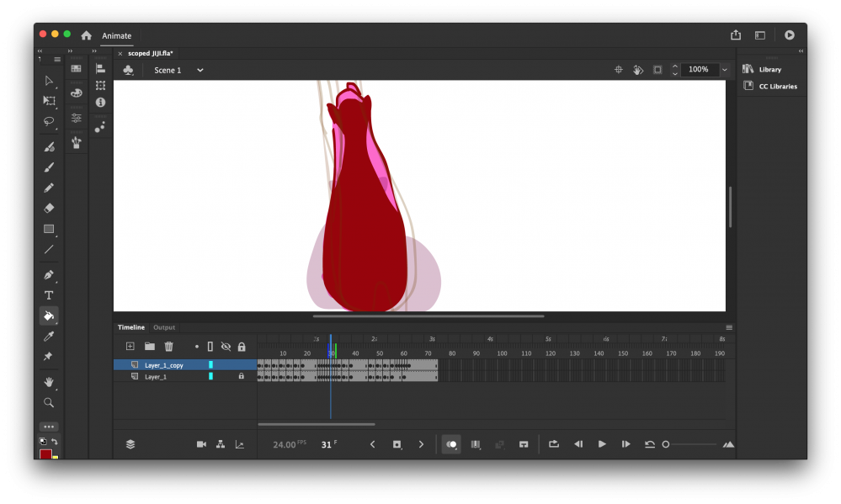This screenshot has width=841, height=504.
Task: Select the Lasso tool
Action: coord(49,121)
